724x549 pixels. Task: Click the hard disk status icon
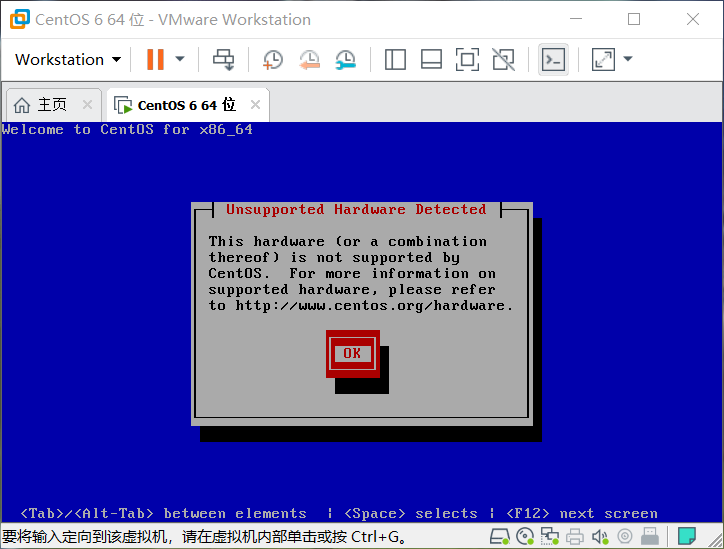coord(500,536)
